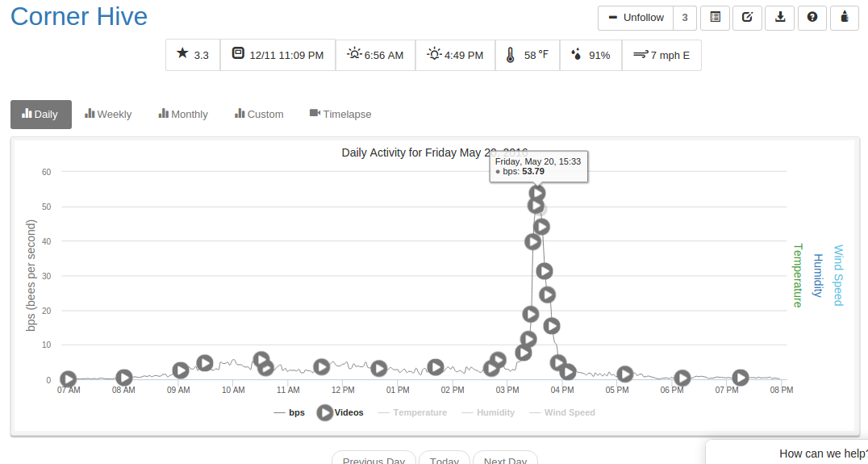Image resolution: width=868 pixels, height=464 pixels.
Task: Play the 07 AM video marker
Action: (68, 378)
